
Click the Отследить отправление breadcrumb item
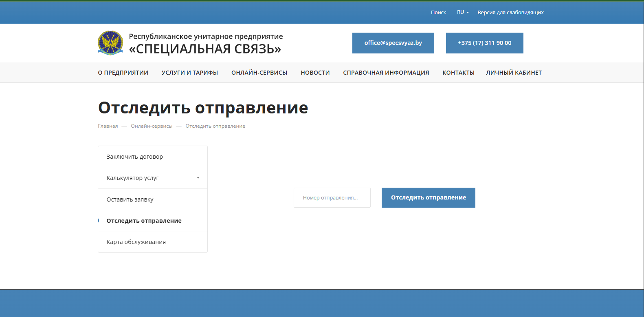[x=215, y=126]
